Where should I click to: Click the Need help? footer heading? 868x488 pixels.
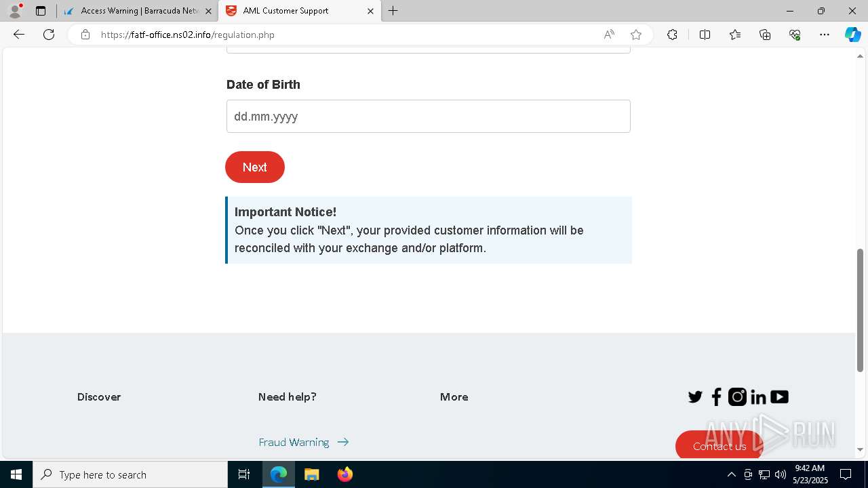(x=288, y=397)
